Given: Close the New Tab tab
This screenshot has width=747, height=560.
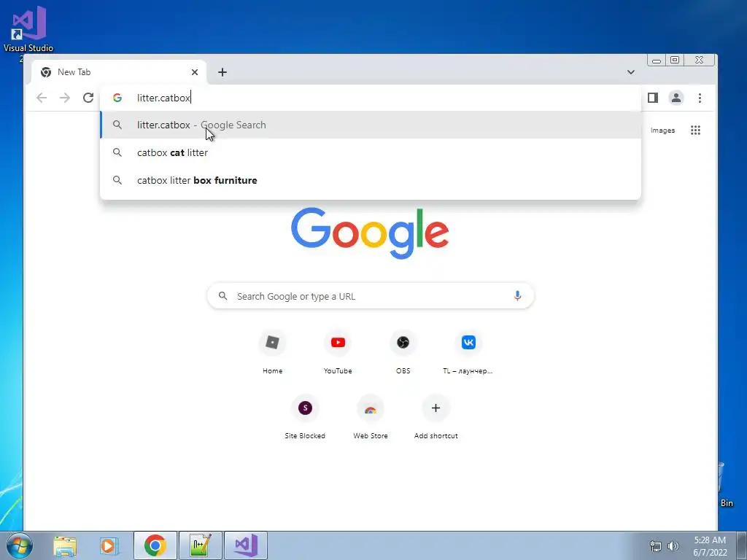Looking at the screenshot, I should tap(194, 72).
